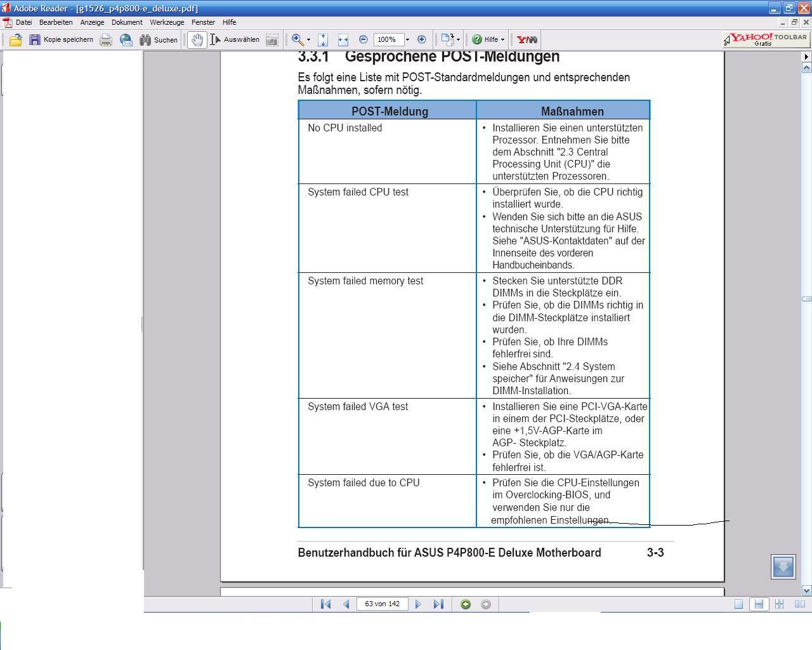This screenshot has width=812, height=650.
Task: Click the Kopie speichern floppy disk icon
Action: 35,39
